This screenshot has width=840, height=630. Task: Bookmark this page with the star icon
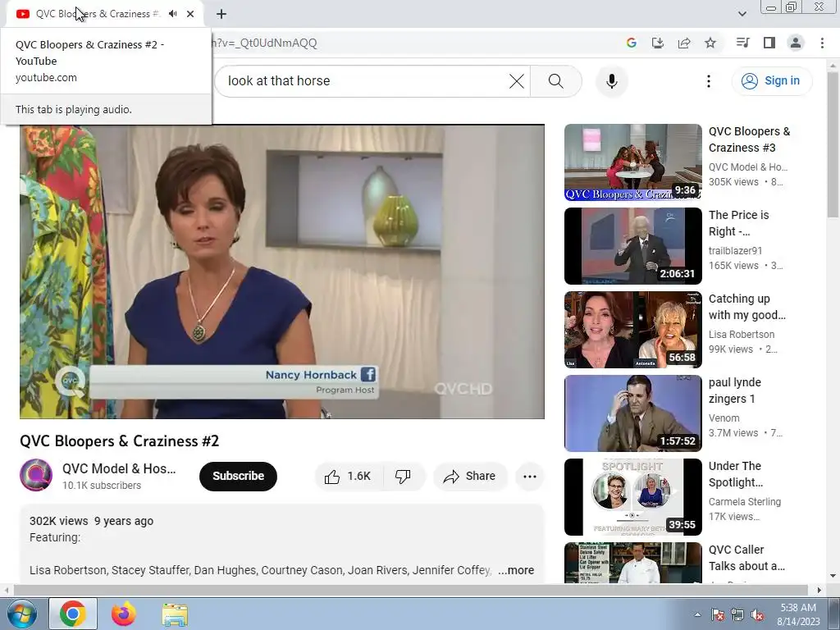coord(710,43)
